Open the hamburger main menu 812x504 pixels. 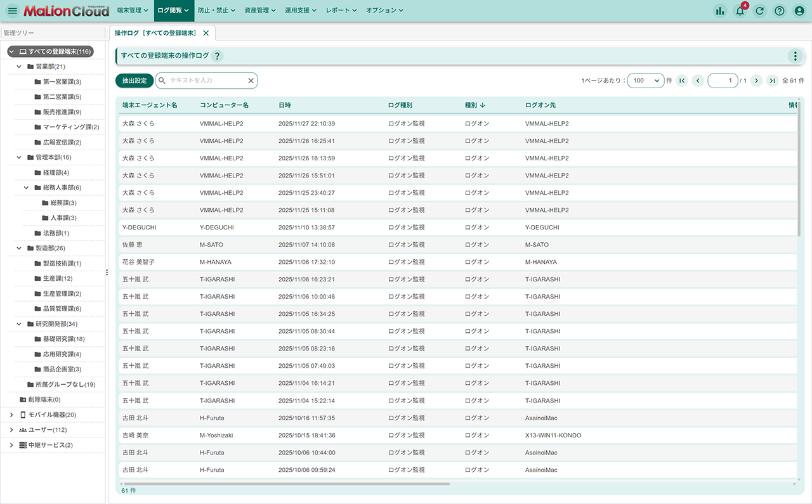13,11
